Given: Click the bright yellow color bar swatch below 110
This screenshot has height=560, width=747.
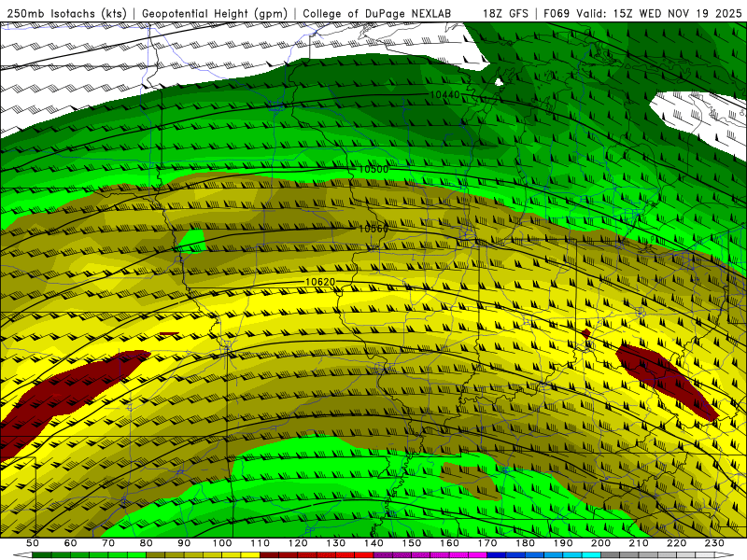Looking at the screenshot, I should (x=250, y=555).
